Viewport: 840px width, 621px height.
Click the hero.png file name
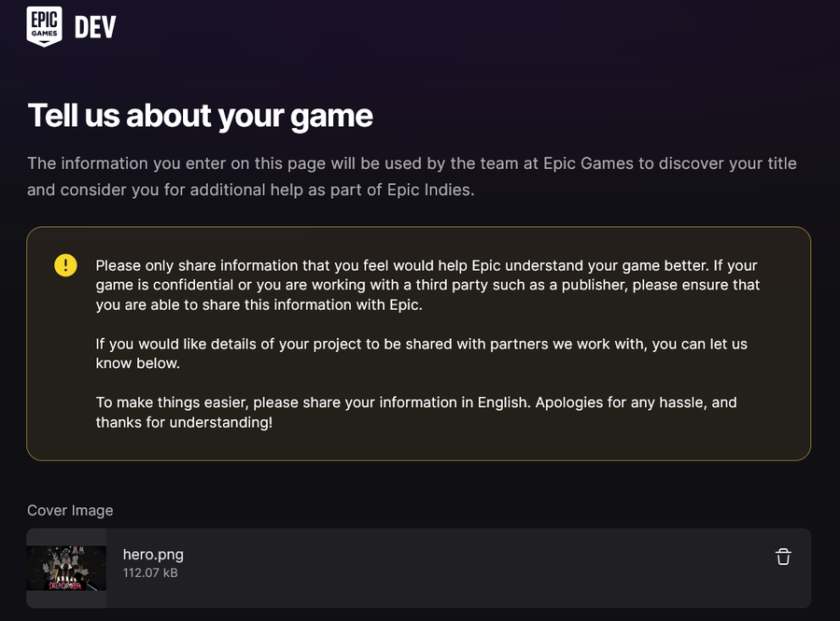[x=153, y=555]
